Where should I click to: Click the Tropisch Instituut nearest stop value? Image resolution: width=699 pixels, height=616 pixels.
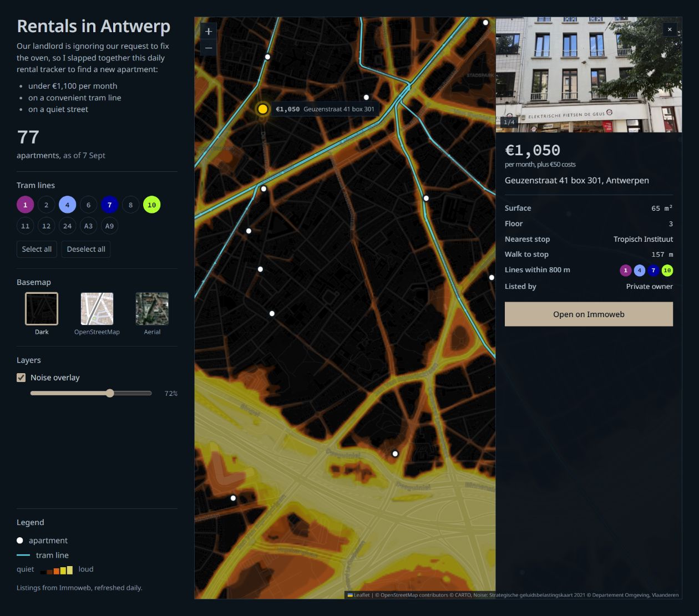[643, 239]
